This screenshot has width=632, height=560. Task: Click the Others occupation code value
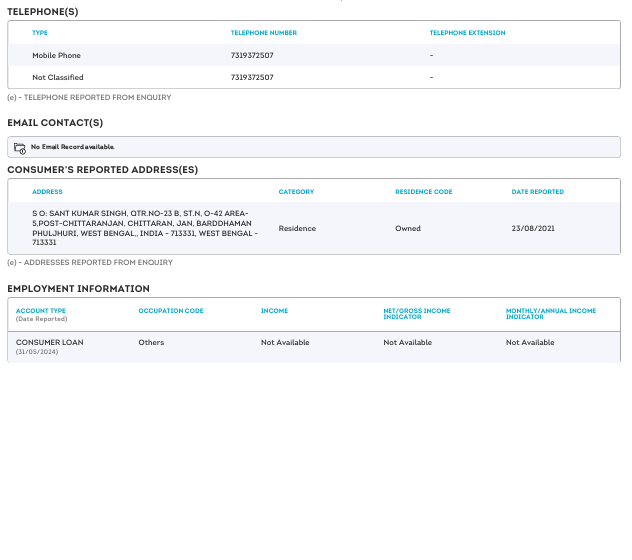point(151,342)
